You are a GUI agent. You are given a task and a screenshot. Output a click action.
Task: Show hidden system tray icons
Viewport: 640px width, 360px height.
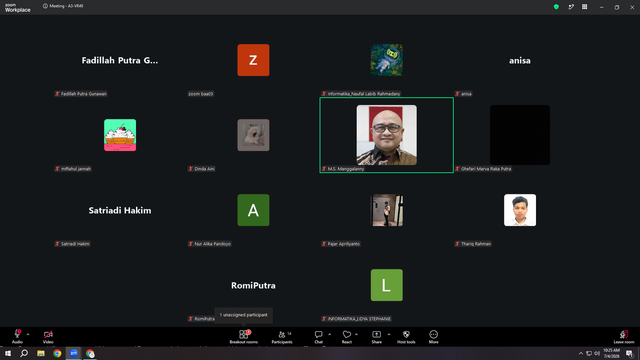coord(581,353)
